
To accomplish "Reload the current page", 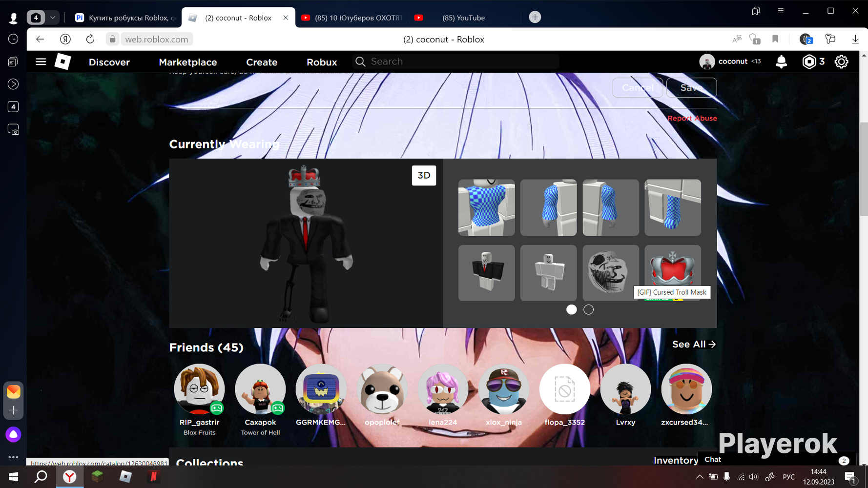I will pos(90,39).
